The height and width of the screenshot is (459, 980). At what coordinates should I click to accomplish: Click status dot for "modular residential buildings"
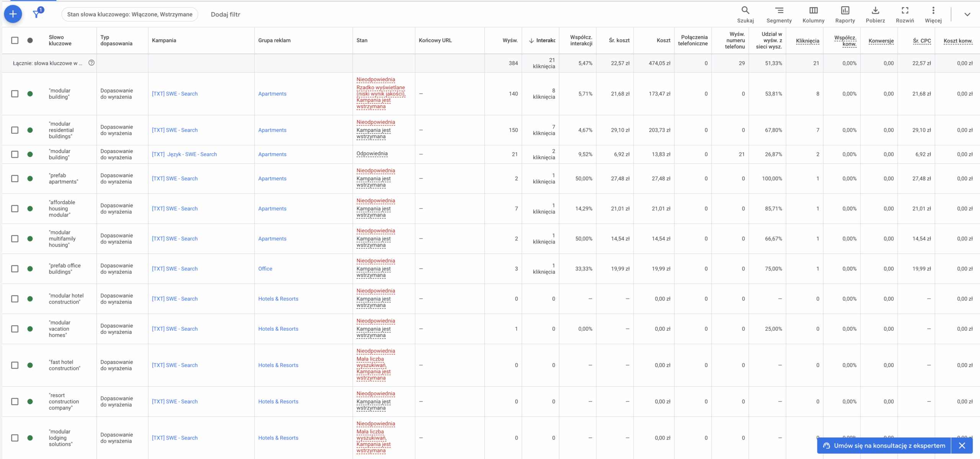coord(30,130)
